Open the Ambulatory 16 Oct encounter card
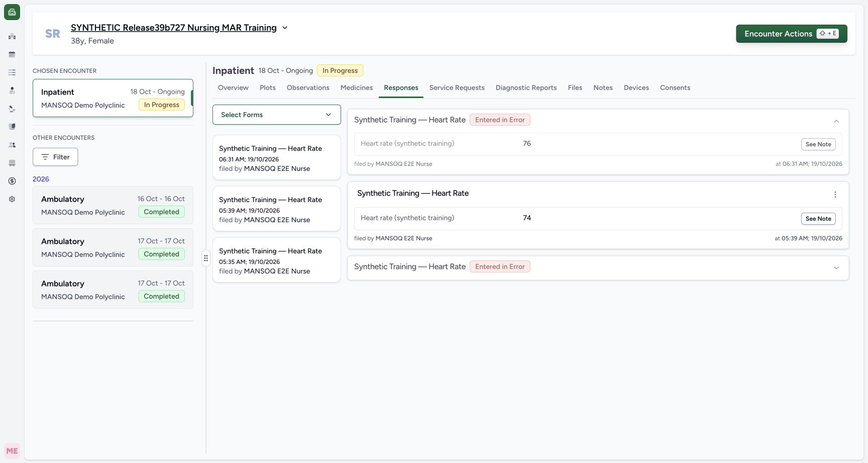This screenshot has width=868, height=463. pyautogui.click(x=113, y=205)
